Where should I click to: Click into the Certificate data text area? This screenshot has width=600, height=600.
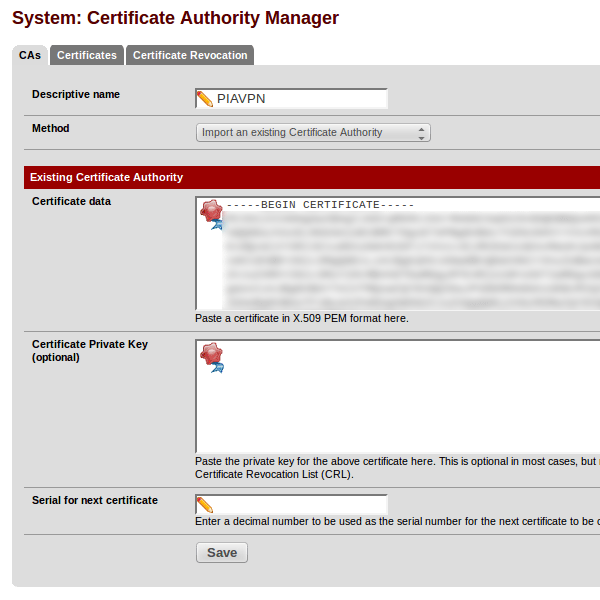(x=398, y=253)
